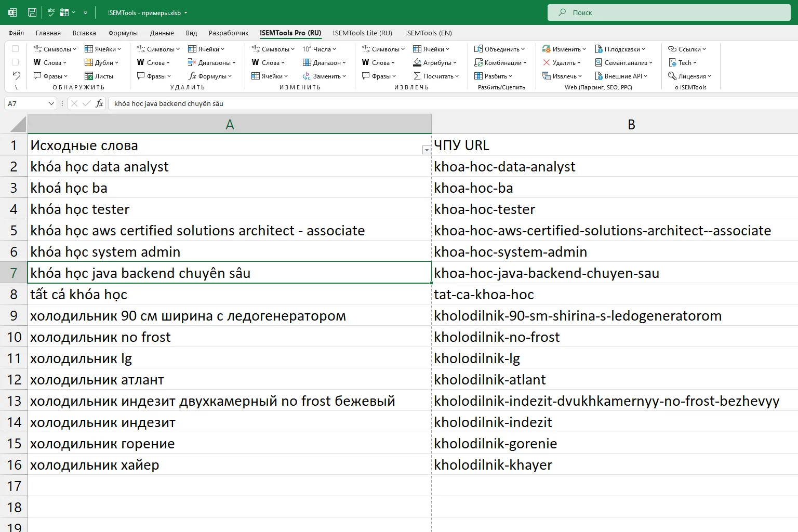Open filter dropdown on Исходные слова header

427,150
